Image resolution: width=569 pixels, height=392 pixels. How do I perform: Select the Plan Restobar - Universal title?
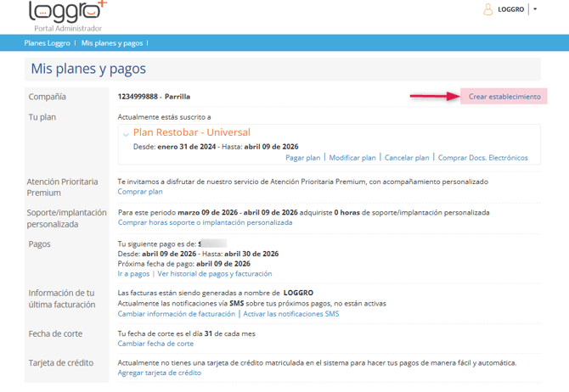[192, 132]
